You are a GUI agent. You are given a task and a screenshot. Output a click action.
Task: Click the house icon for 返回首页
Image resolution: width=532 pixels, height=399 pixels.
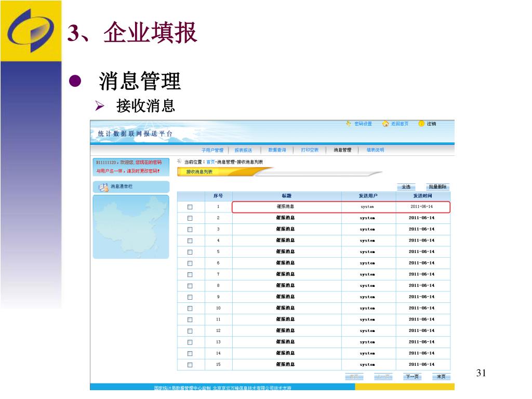(x=385, y=124)
